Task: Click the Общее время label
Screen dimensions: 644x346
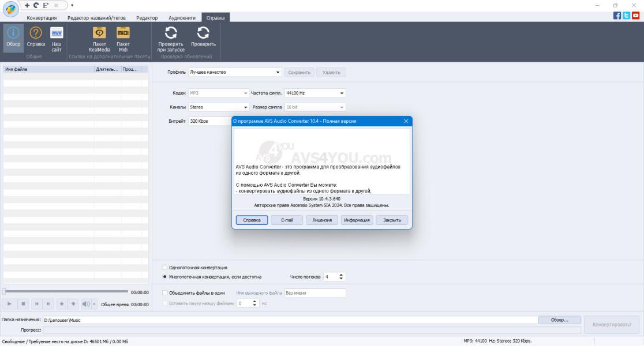Action: (x=115, y=304)
